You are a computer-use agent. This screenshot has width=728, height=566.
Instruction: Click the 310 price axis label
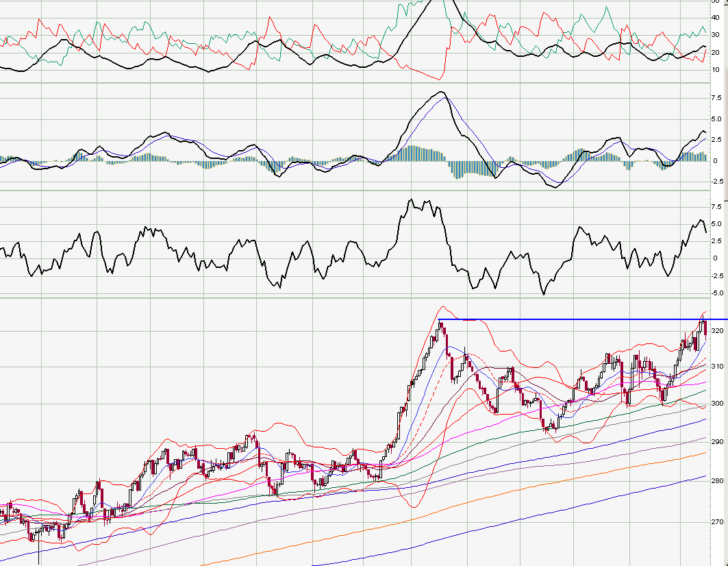click(717, 367)
